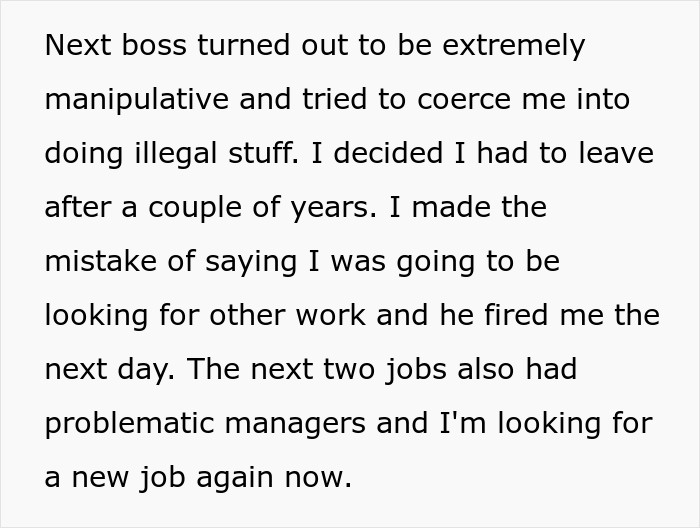The image size is (700, 528).
Task: Place cursor on the word "stuff."
Action: [263, 153]
